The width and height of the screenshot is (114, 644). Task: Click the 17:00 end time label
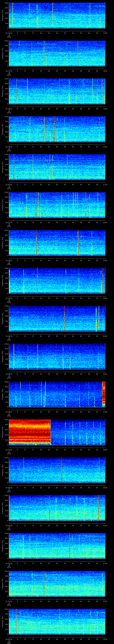(105, 33)
